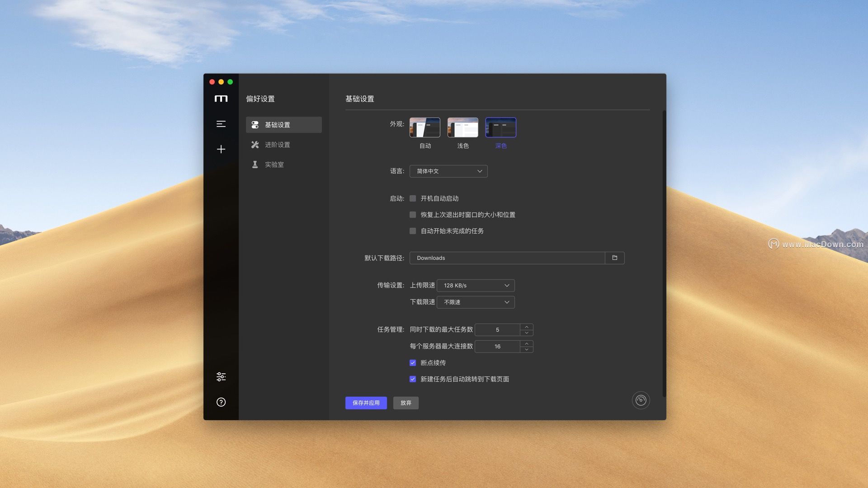Open the 上传限速 speed dropdown

(475, 285)
